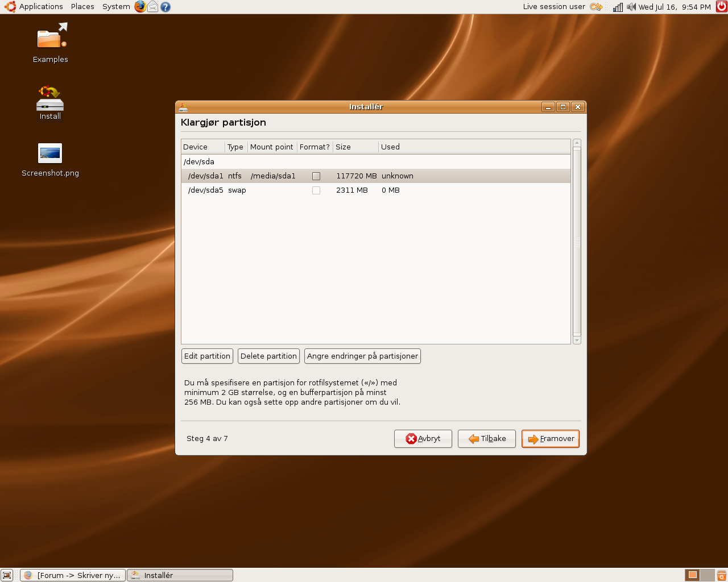Sort by Size column header
The height and width of the screenshot is (582, 728).
click(355, 147)
